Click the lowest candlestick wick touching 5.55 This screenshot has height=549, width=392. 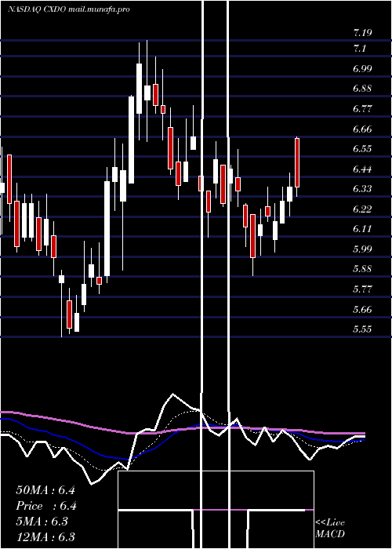(62, 304)
